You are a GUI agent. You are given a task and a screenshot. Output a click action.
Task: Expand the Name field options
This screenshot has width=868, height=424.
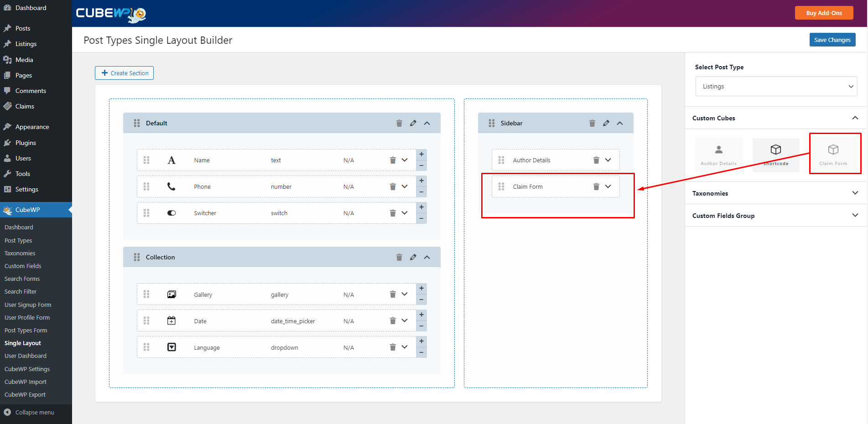point(405,160)
